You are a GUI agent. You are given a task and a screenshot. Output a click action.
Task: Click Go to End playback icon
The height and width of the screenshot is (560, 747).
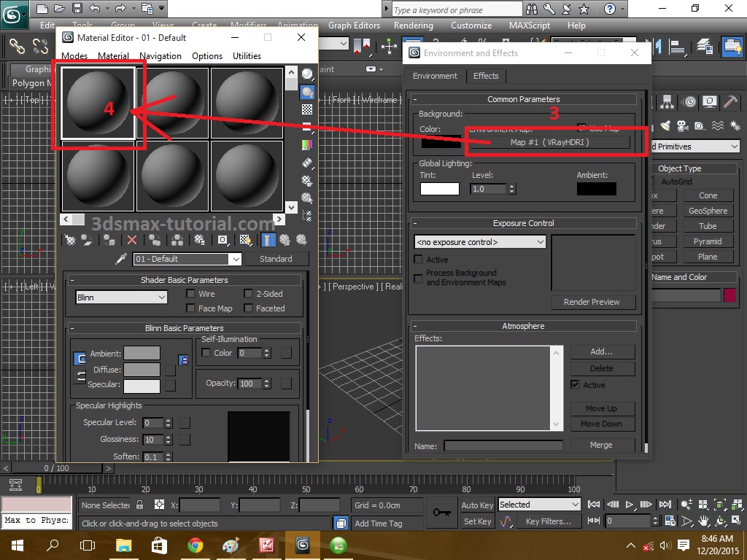665,505
